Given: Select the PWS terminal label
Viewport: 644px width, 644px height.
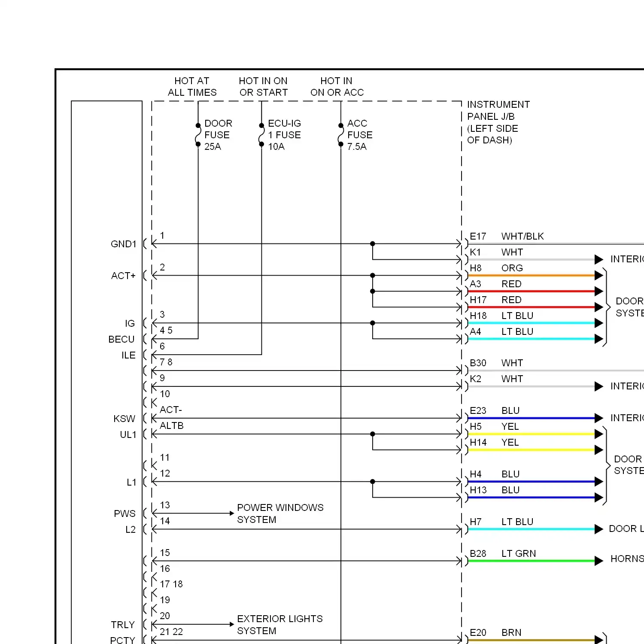Looking at the screenshot, I should point(125,513).
